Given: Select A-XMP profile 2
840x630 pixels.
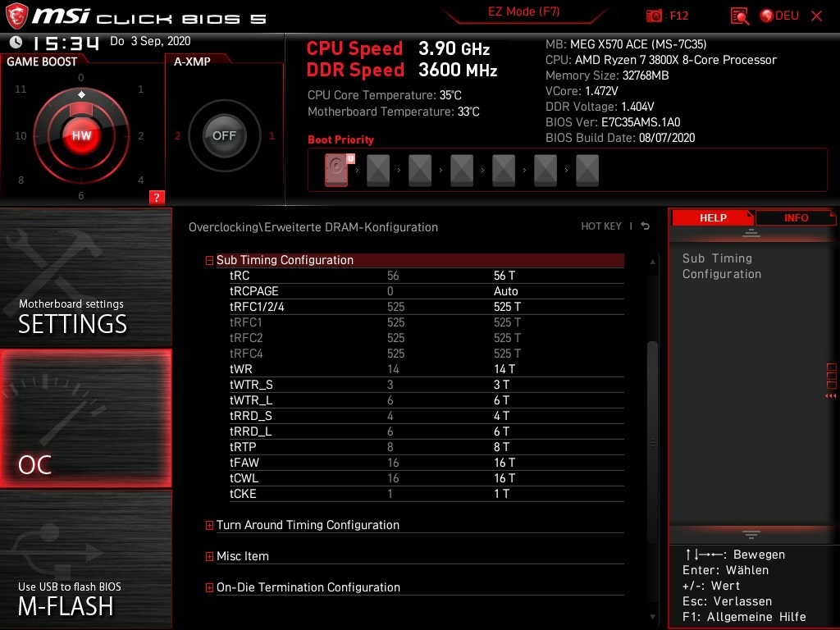Looking at the screenshot, I should [x=177, y=135].
